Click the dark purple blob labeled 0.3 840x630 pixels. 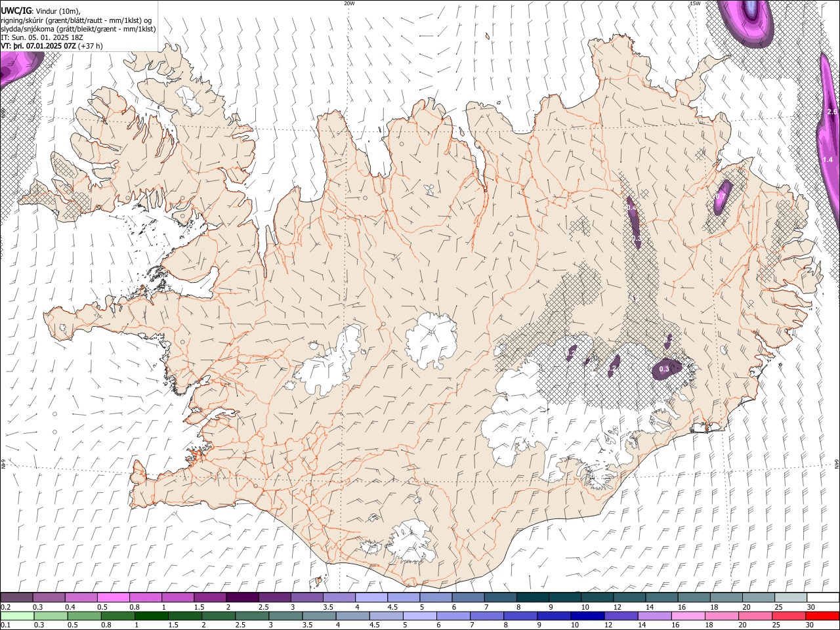pos(667,369)
